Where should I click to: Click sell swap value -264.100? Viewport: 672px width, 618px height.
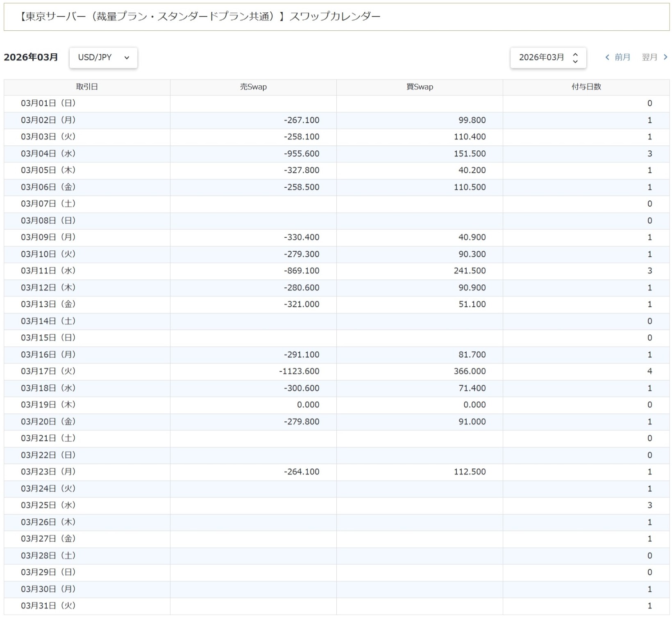click(302, 472)
